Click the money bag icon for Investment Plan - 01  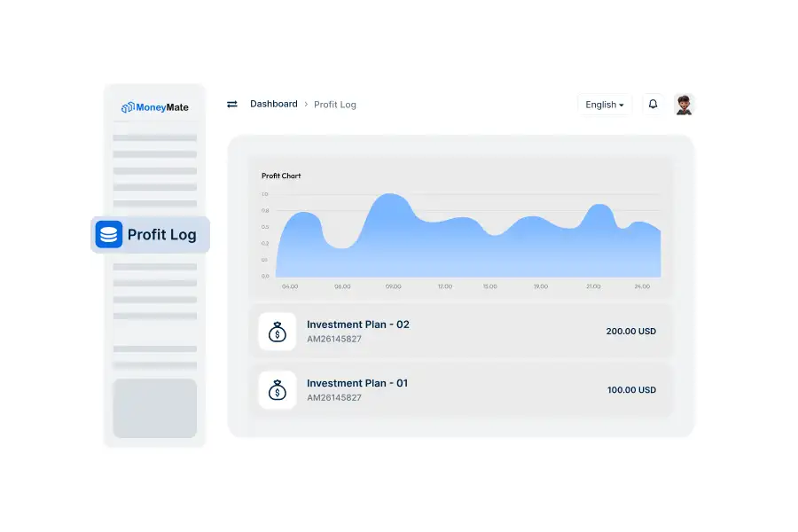tap(278, 390)
